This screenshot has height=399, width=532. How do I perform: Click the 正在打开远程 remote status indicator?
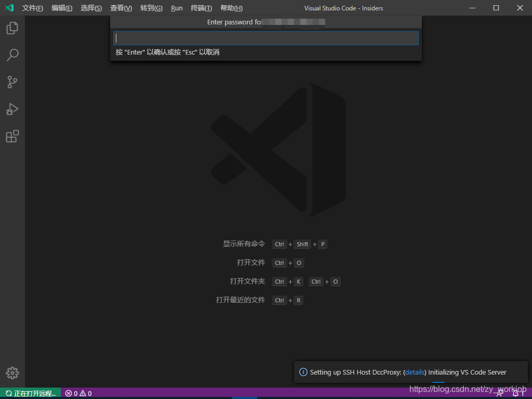[31, 393]
